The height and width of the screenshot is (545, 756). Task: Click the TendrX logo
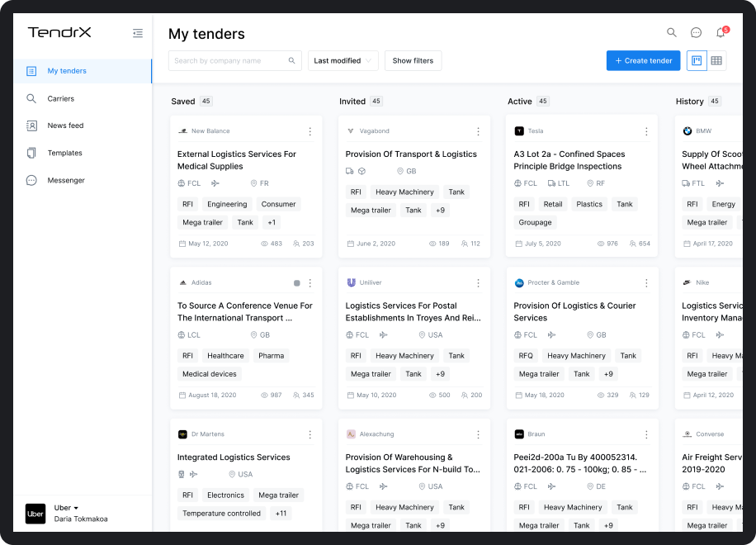coord(59,32)
